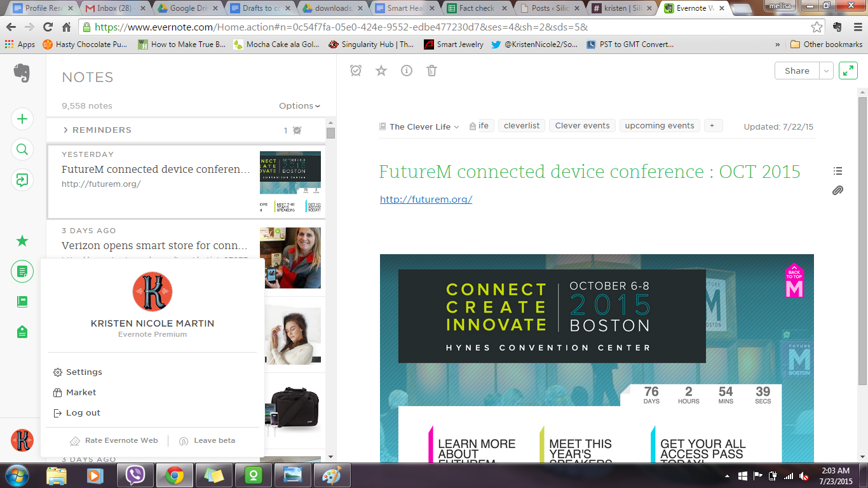This screenshot has height=488, width=868.
Task: Expand the Reminders section
Action: [x=97, y=130]
